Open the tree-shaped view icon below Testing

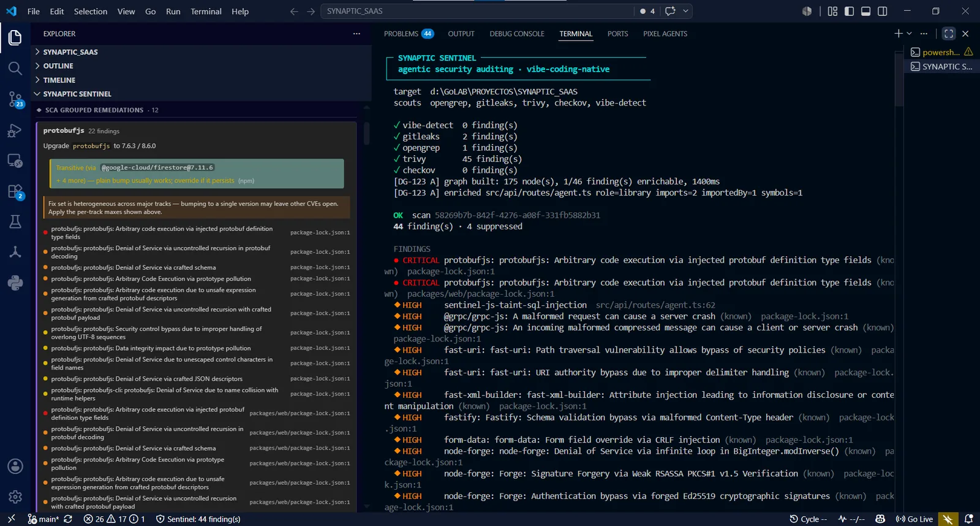coord(15,252)
